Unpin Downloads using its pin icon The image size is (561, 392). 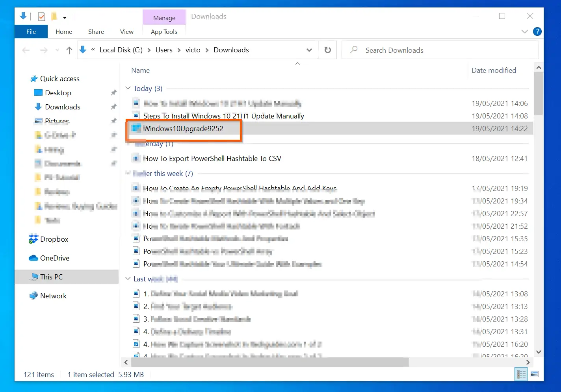(x=113, y=107)
